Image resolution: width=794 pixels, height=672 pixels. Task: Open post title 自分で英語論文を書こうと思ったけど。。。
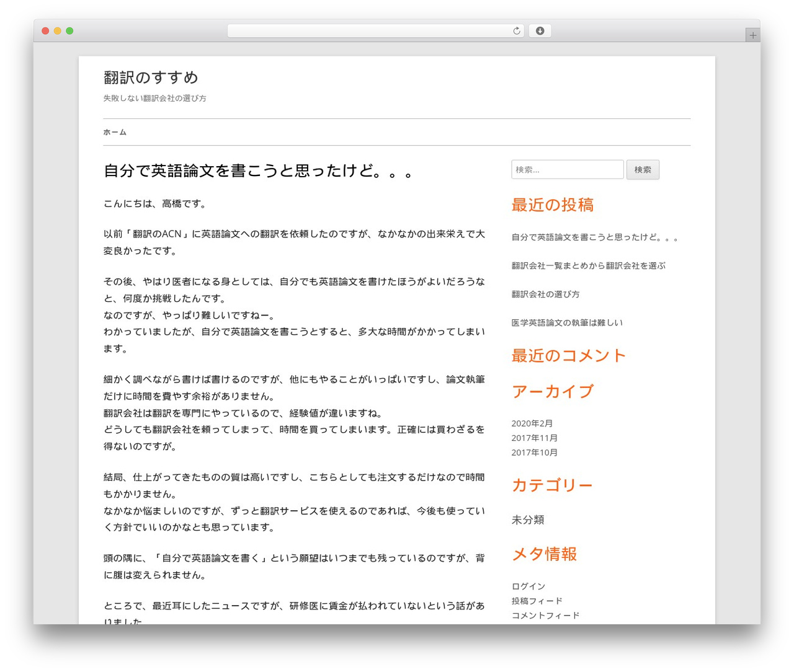(x=258, y=170)
